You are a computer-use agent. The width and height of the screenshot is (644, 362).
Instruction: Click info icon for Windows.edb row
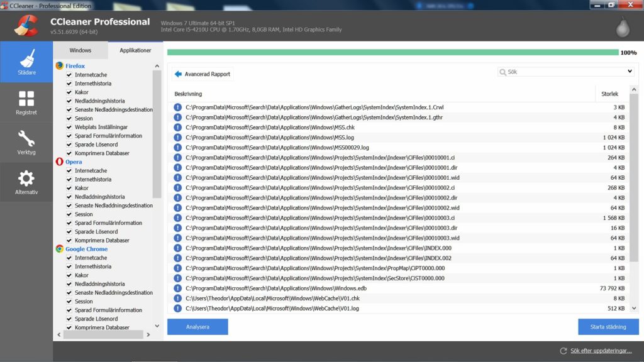tap(177, 288)
